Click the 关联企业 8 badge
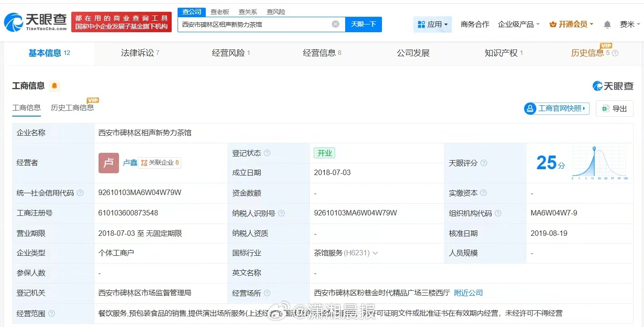Screen dimensions: 644x327 (159, 163)
